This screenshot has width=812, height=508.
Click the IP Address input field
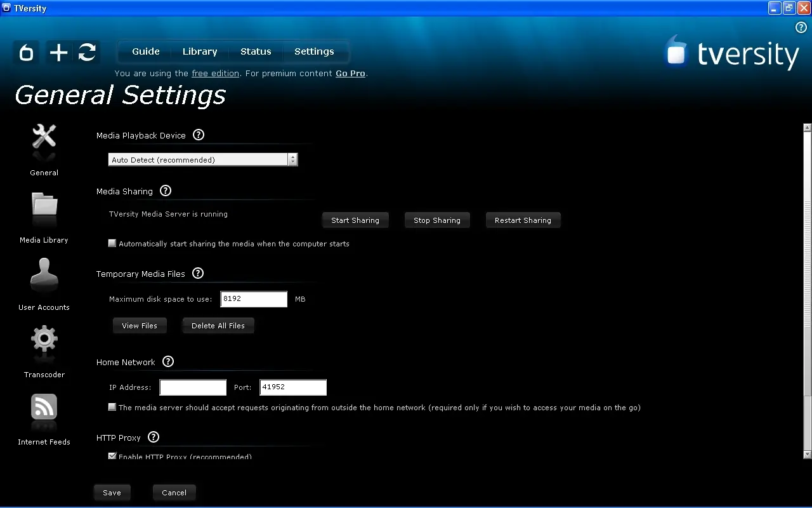(x=193, y=387)
